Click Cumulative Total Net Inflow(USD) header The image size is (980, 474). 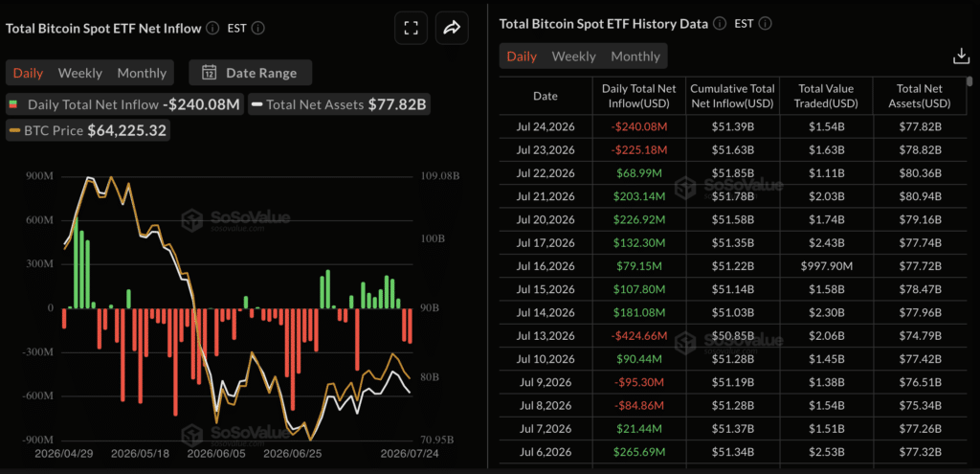point(732,97)
